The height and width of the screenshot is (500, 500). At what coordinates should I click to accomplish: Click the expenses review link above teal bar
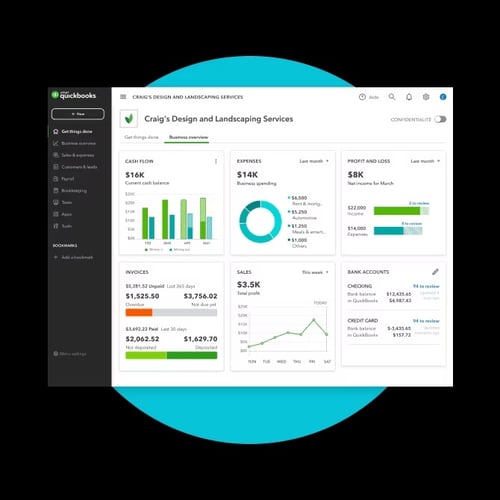[412, 223]
